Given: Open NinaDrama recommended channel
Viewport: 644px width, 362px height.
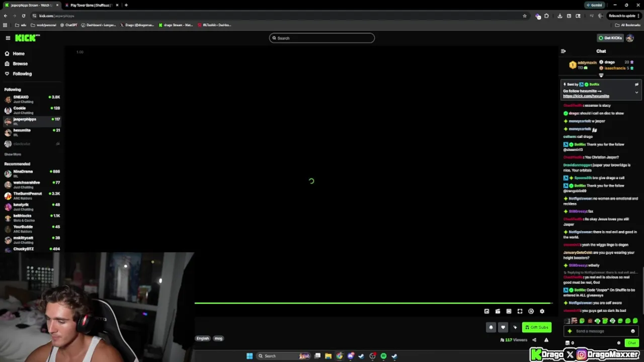Looking at the screenshot, I should pos(32,173).
